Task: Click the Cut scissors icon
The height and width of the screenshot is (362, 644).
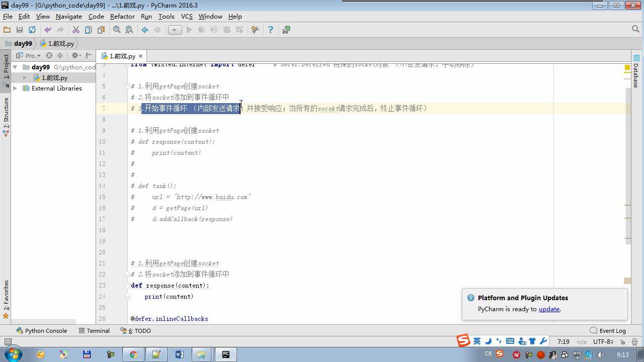Action: click(76, 30)
